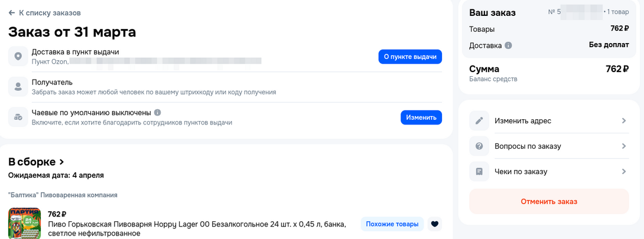Click the back arrow to orders list

12,13
